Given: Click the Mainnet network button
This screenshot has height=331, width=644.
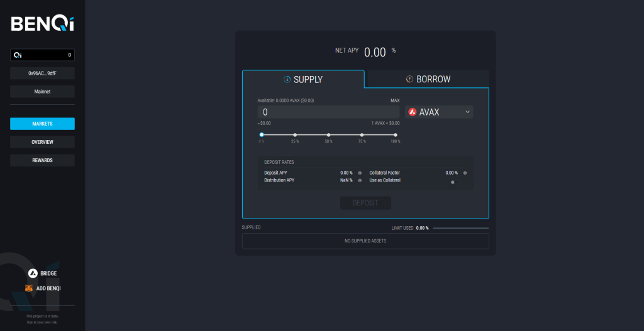Looking at the screenshot, I should (42, 92).
